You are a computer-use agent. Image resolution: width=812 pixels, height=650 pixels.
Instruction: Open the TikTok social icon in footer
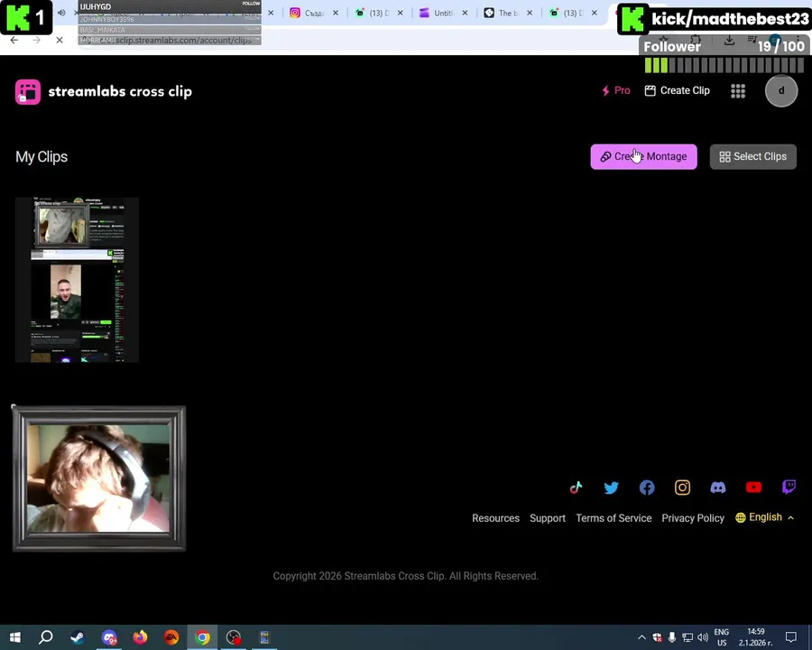(x=576, y=487)
